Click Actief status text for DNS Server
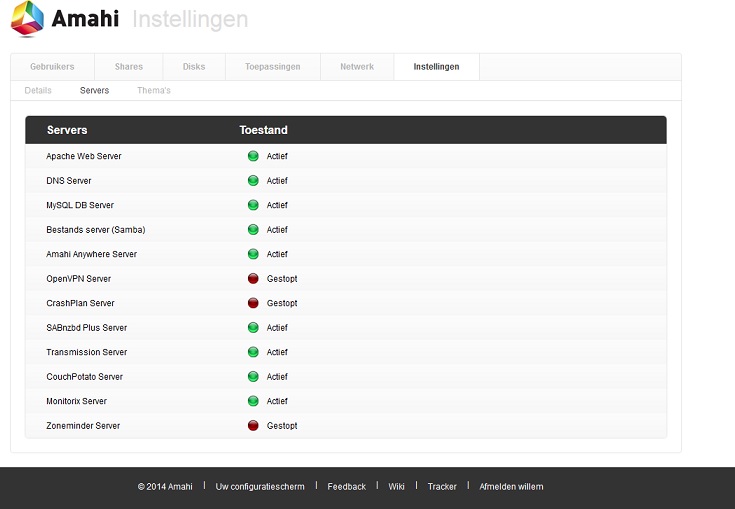735x509 pixels. (277, 180)
